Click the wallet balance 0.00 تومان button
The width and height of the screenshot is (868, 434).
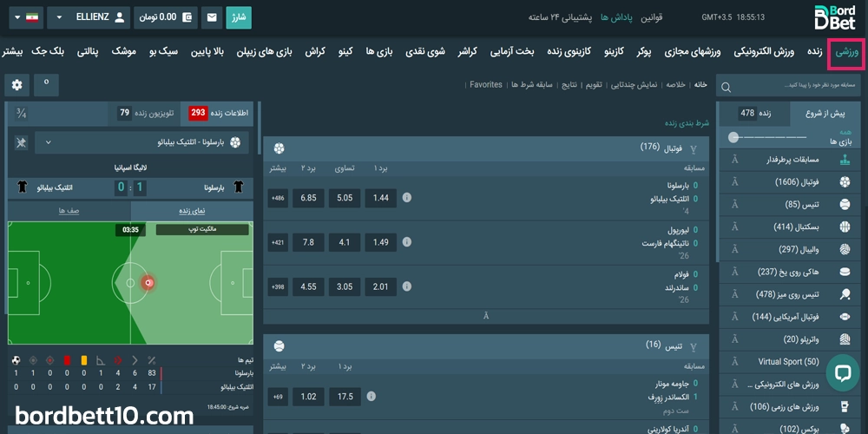tap(166, 17)
